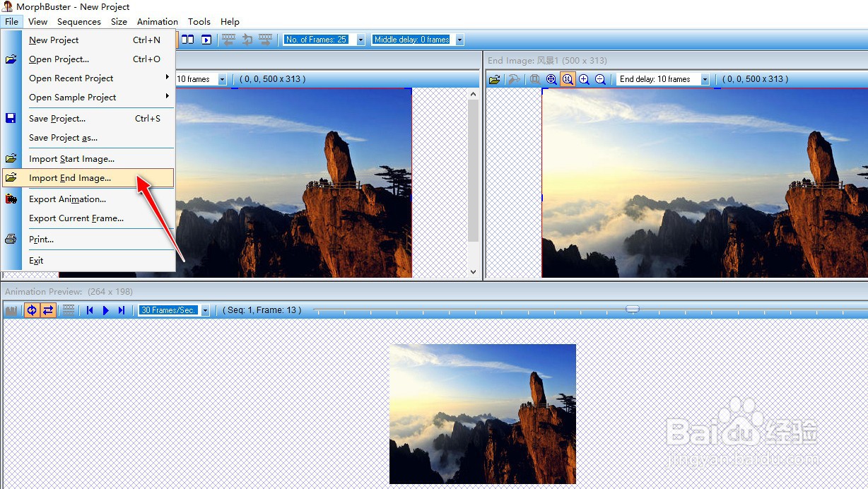868x489 pixels.
Task: Click the preview window layout icon
Action: [206, 40]
